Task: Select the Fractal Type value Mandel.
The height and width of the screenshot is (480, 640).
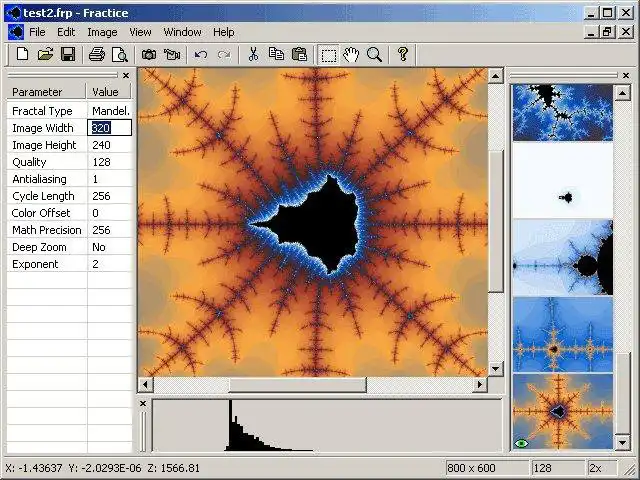Action: [110, 111]
